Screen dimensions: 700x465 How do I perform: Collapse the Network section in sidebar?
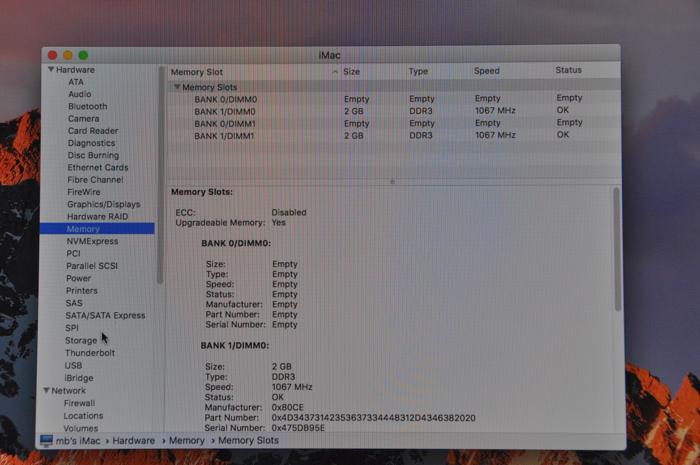(46, 390)
